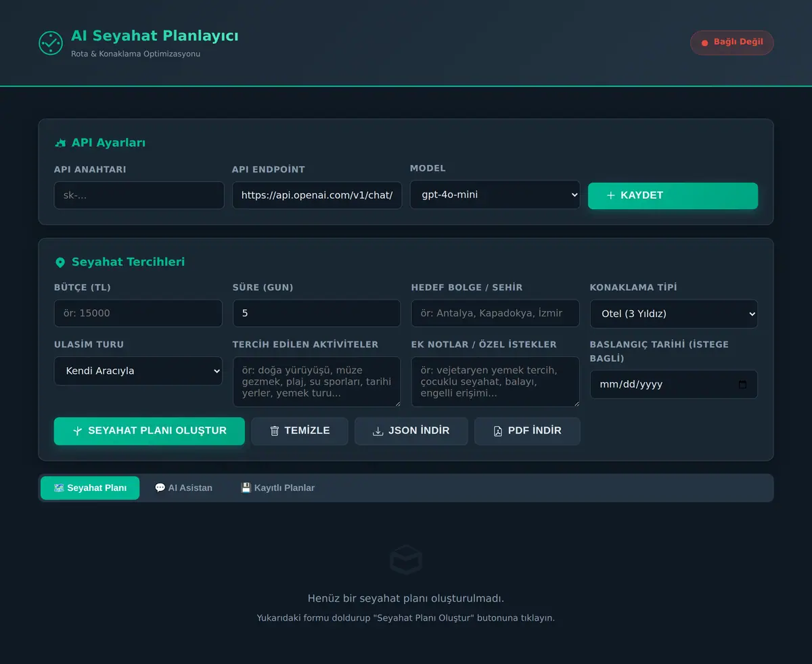
Task: Click into the API ENDPOINT field
Action: pos(317,195)
